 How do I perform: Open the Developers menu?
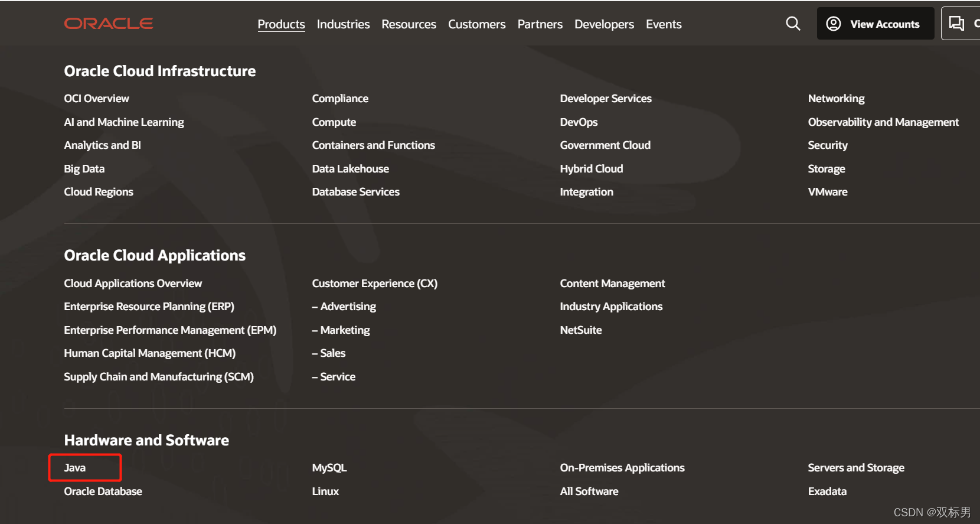(x=604, y=24)
